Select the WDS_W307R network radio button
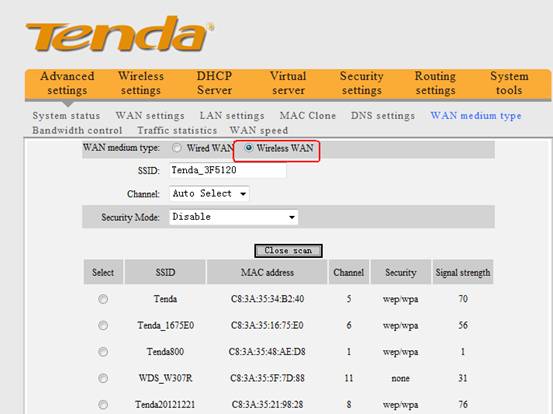The width and height of the screenshot is (553, 414). [103, 378]
